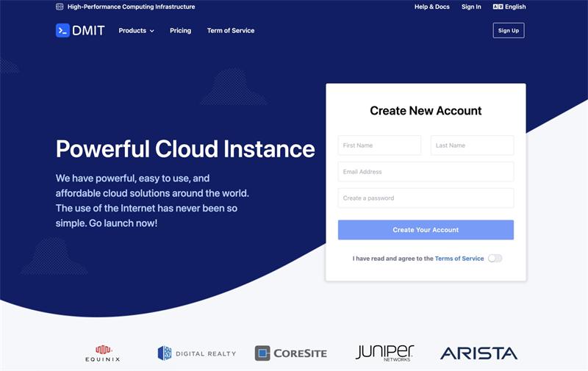This screenshot has height=371, width=588.
Task: Click into the First Name field
Action: pyautogui.click(x=379, y=145)
